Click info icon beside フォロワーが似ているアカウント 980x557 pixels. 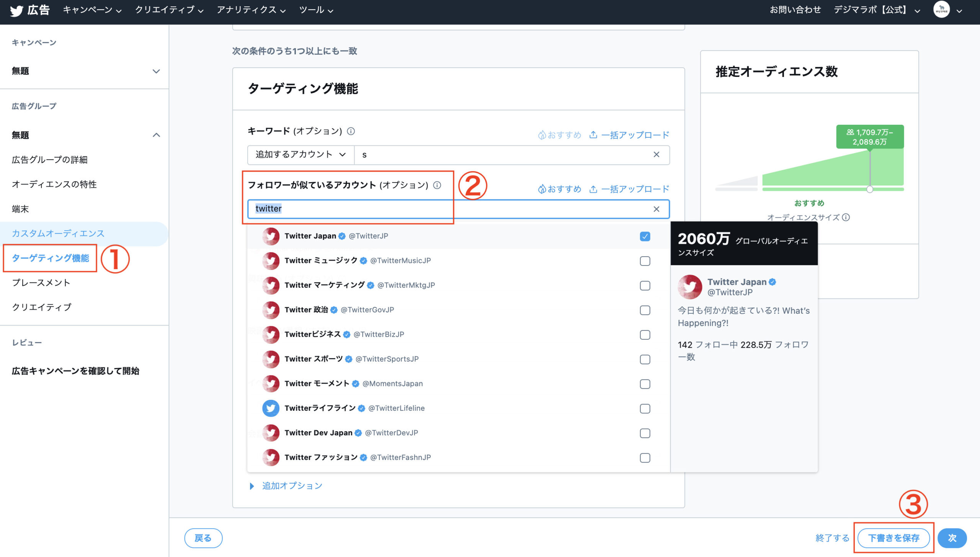point(437,185)
